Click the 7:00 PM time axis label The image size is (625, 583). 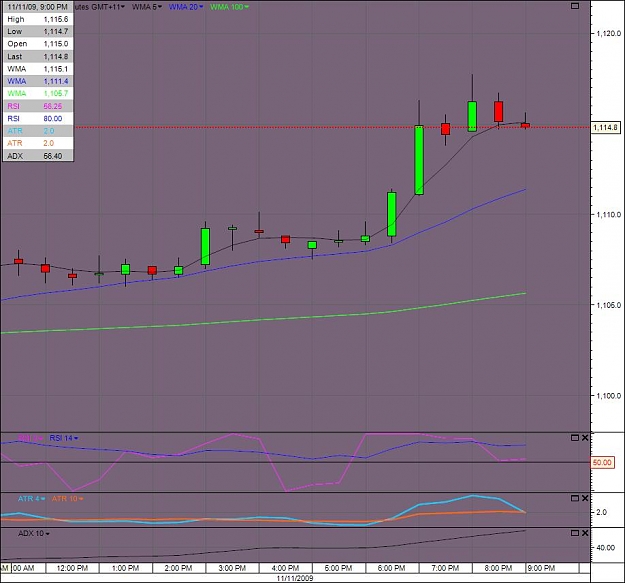(445, 568)
